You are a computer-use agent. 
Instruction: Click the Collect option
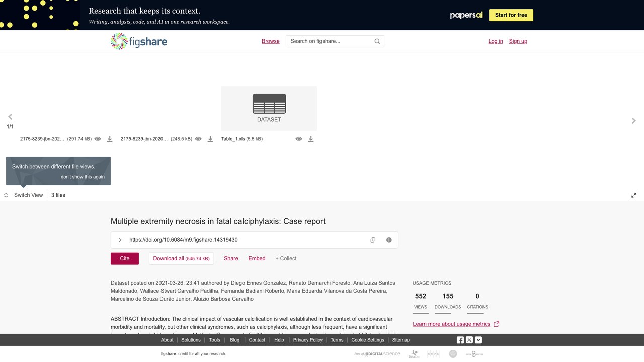286,258
